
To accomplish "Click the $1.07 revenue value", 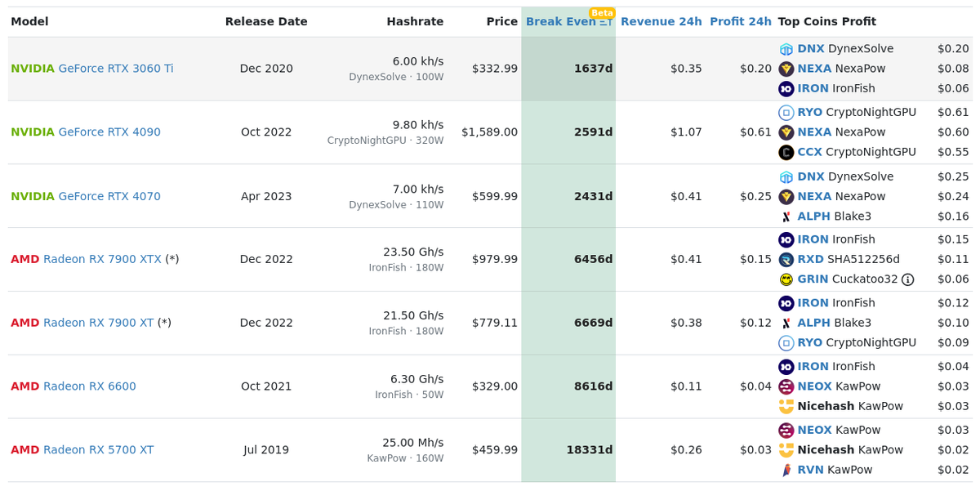I will [x=686, y=132].
